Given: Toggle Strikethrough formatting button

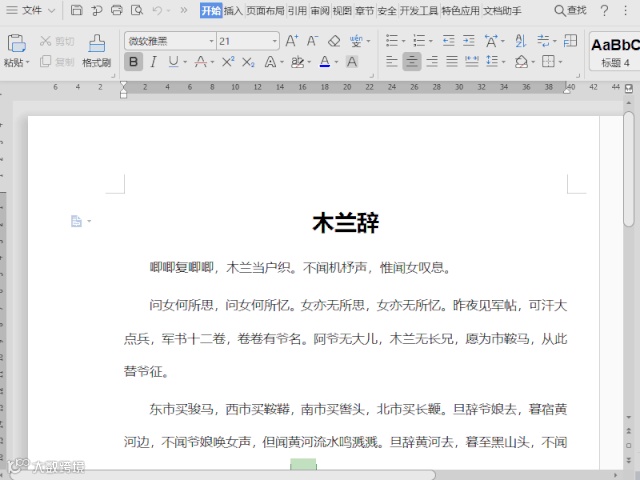Looking at the screenshot, I should [200, 62].
